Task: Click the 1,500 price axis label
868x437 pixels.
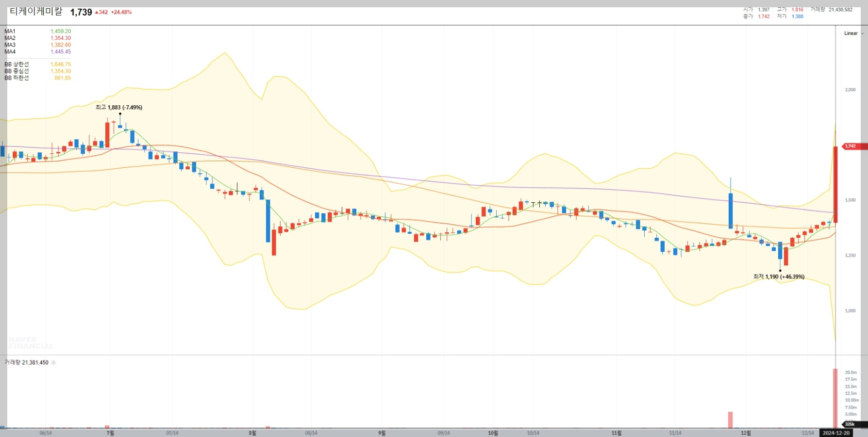Action: click(x=851, y=200)
